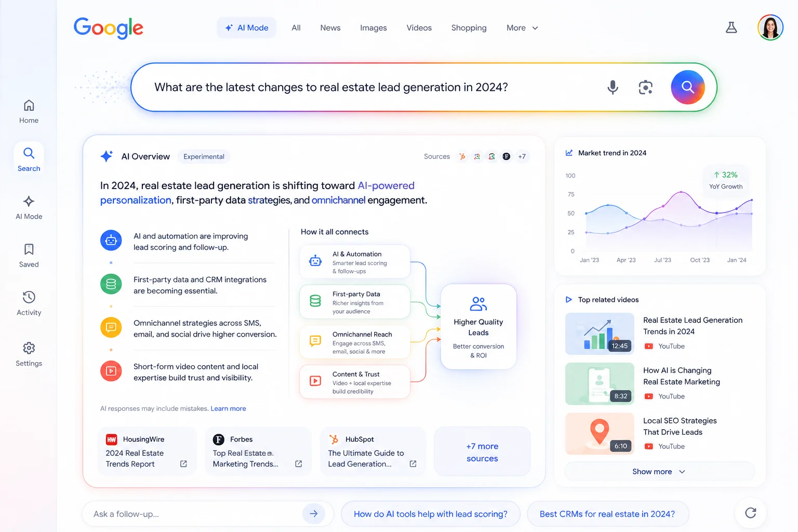Ask Best CRMs for real estate 2024

(x=607, y=514)
